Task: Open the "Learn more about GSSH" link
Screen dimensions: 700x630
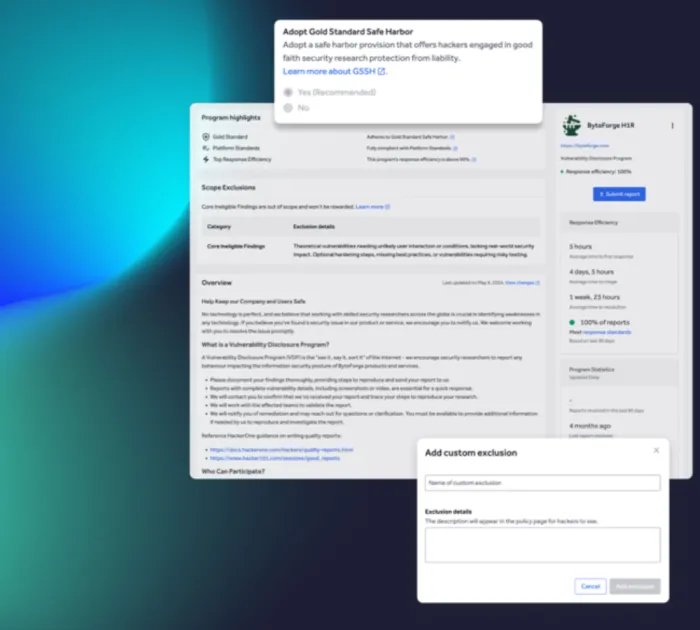Action: [333, 72]
